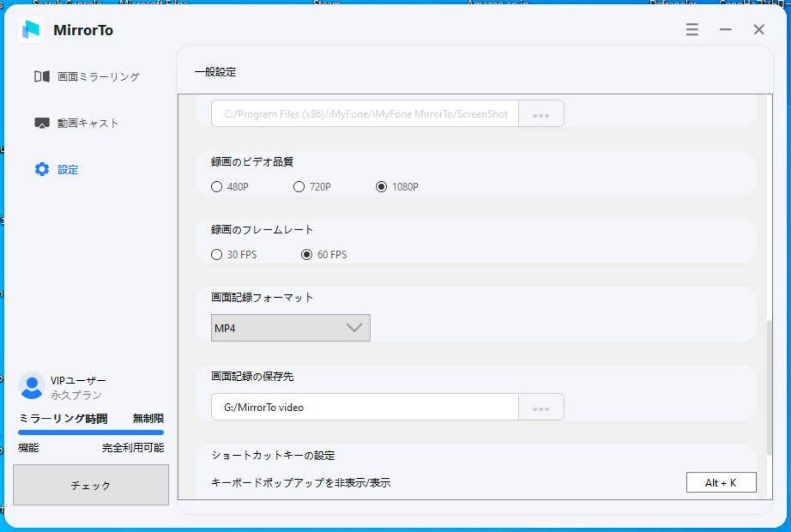Viewport: 791px width, 532px height.
Task: Click the mirroring time progress bar
Action: tap(91, 432)
